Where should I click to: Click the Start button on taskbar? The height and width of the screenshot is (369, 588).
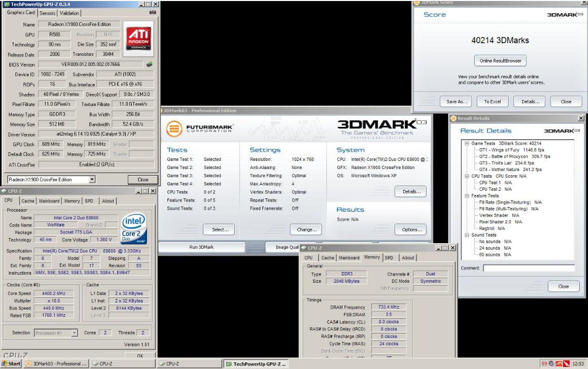(x=11, y=363)
